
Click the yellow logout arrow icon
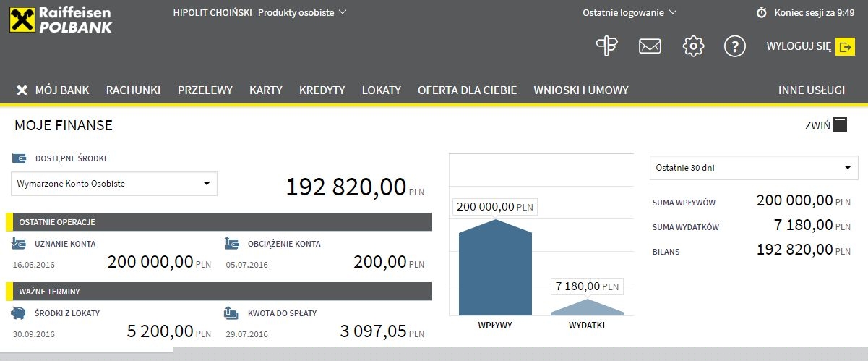(x=845, y=47)
